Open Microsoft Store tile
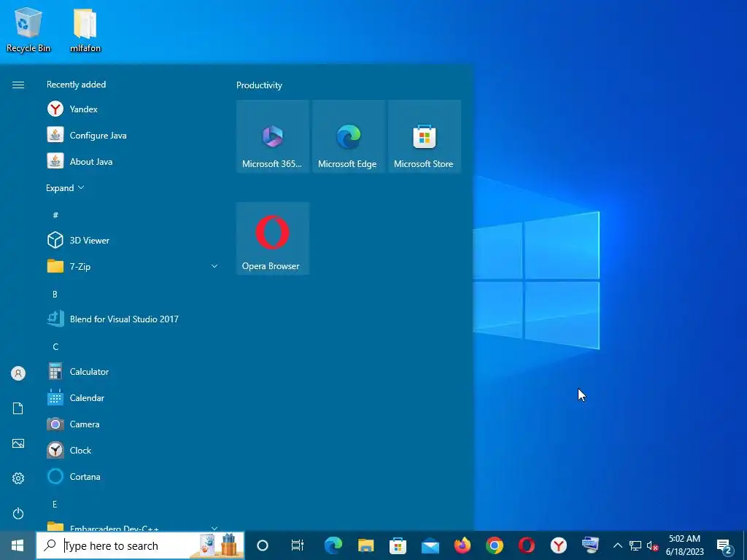The width and height of the screenshot is (747, 560). pos(425,136)
